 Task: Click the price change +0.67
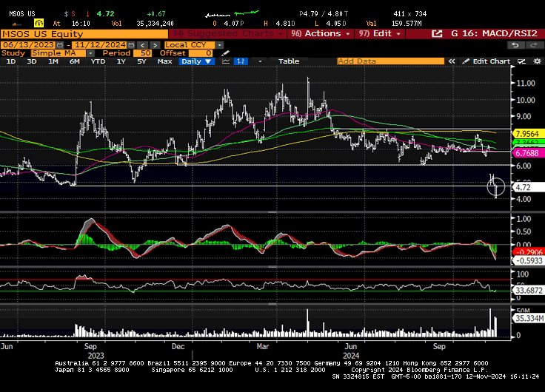(156, 14)
